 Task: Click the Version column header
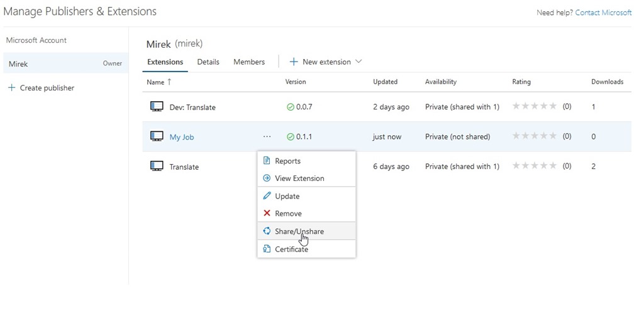[296, 82]
